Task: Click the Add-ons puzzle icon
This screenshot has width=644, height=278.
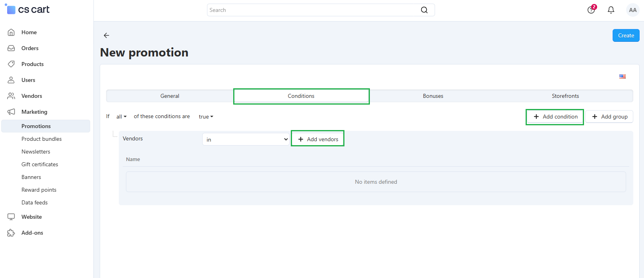Action: coord(11,233)
